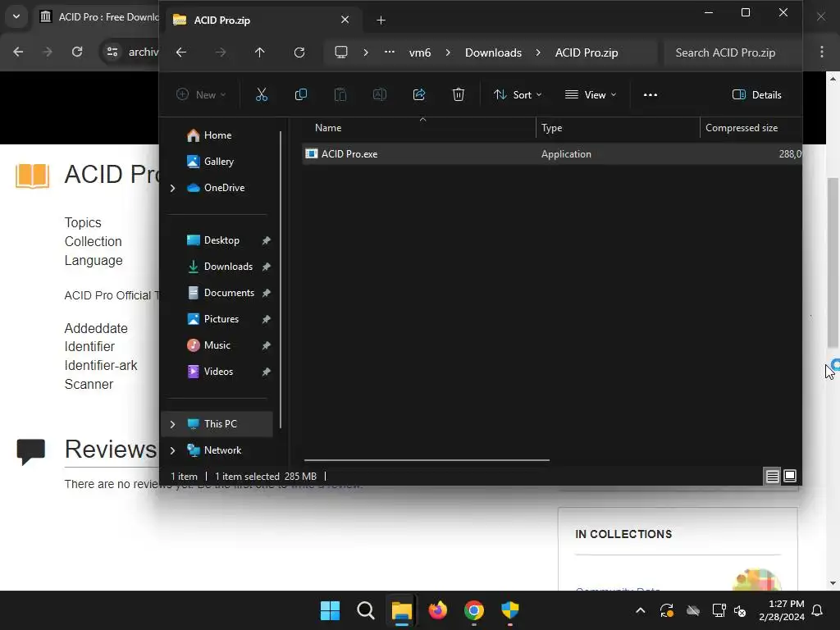The width and height of the screenshot is (840, 630).
Task: Click browser page vertical scrollbar
Action: 833,262
